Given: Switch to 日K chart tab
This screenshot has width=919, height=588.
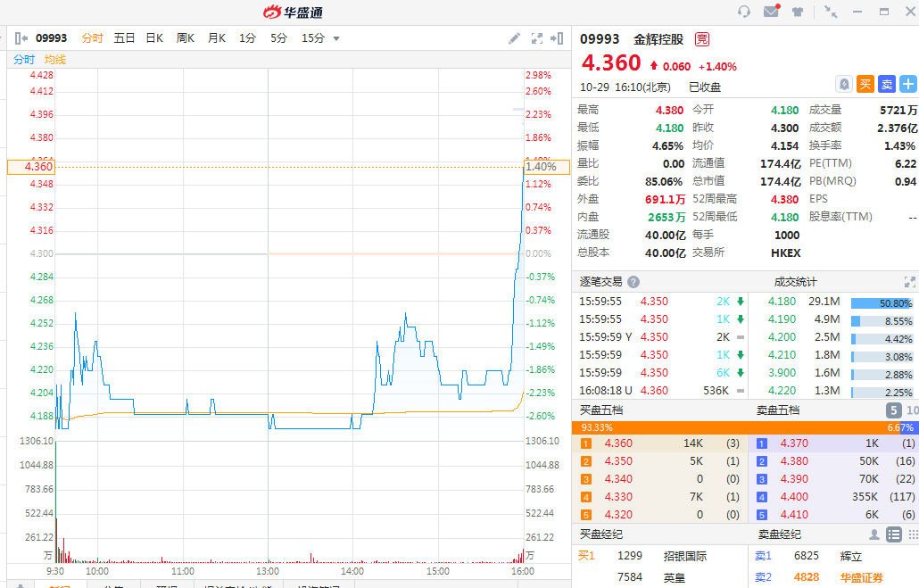Looking at the screenshot, I should tap(154, 38).
